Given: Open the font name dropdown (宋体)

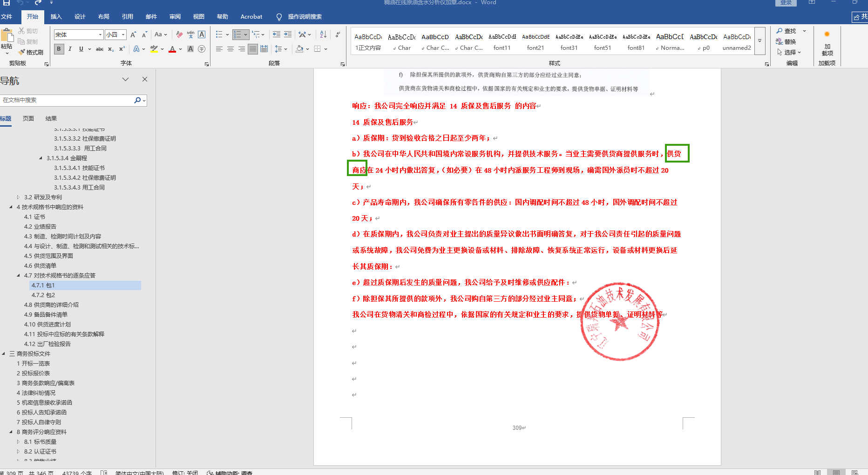Looking at the screenshot, I should pyautogui.click(x=100, y=34).
